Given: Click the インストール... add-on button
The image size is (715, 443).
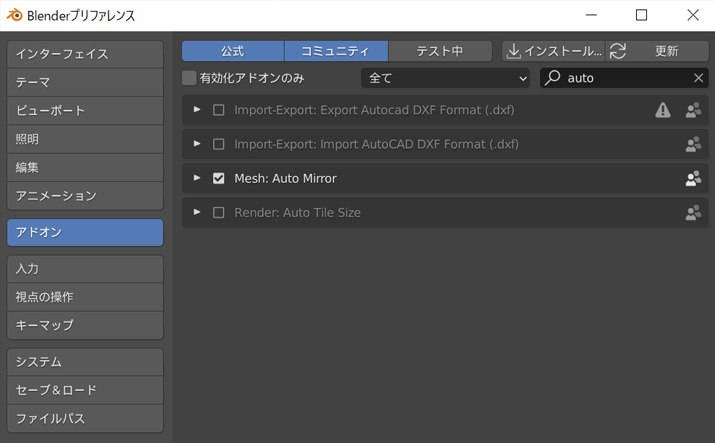Looking at the screenshot, I should (x=554, y=51).
